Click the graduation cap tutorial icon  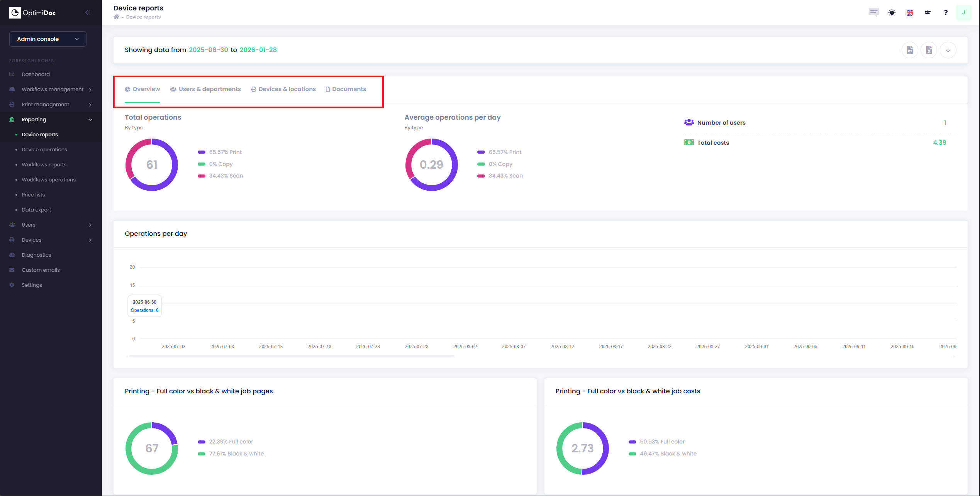[927, 13]
